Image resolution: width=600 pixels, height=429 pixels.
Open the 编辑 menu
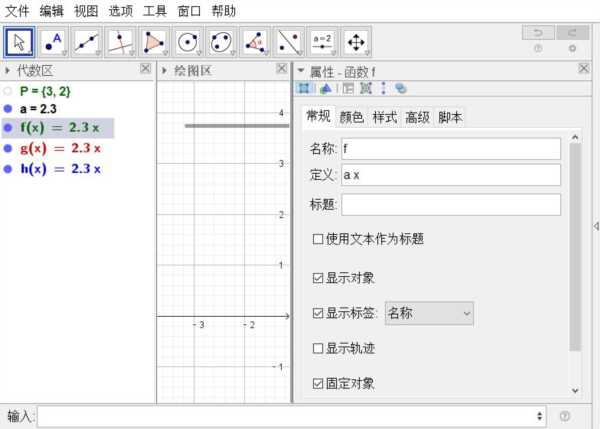tap(52, 11)
